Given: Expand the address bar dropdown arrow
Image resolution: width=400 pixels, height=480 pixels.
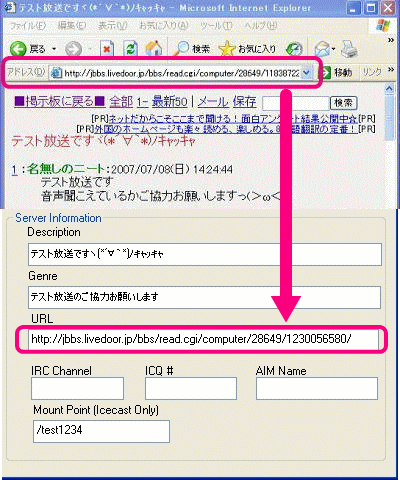Looking at the screenshot, I should [x=306, y=73].
